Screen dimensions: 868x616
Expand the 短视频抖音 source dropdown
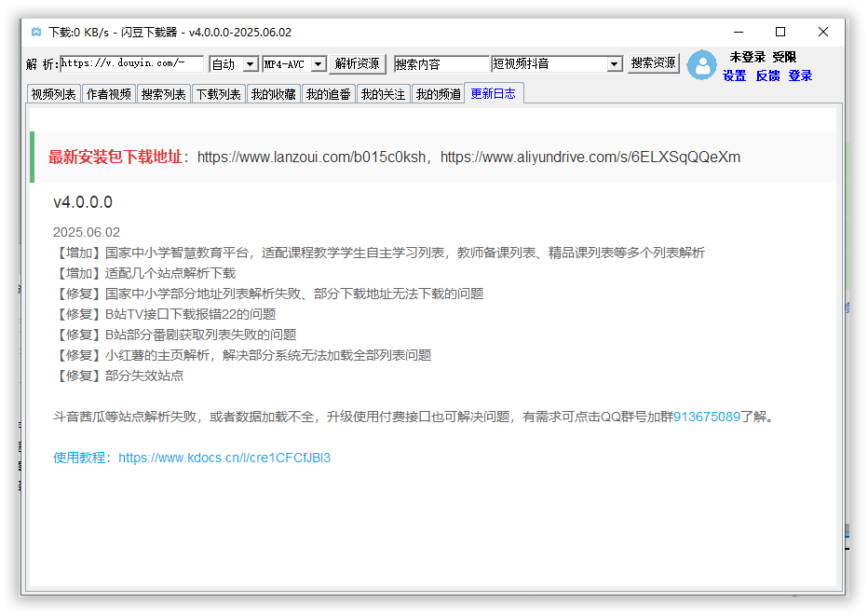pos(614,64)
